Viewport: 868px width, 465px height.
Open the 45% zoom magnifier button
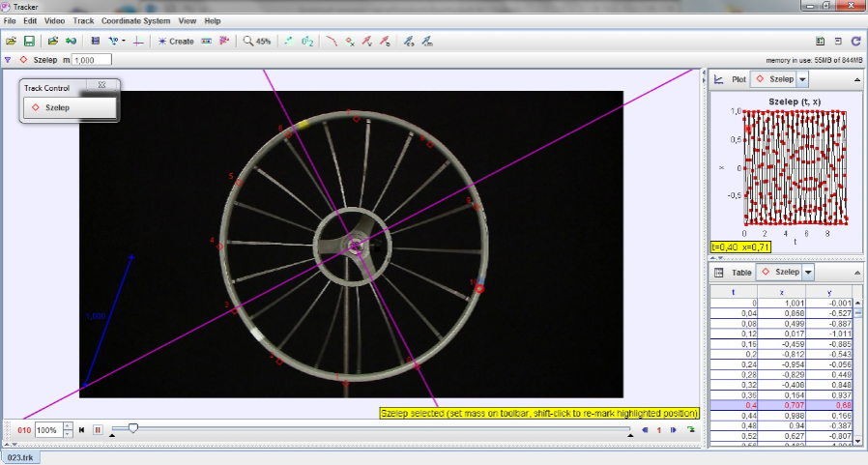257,41
